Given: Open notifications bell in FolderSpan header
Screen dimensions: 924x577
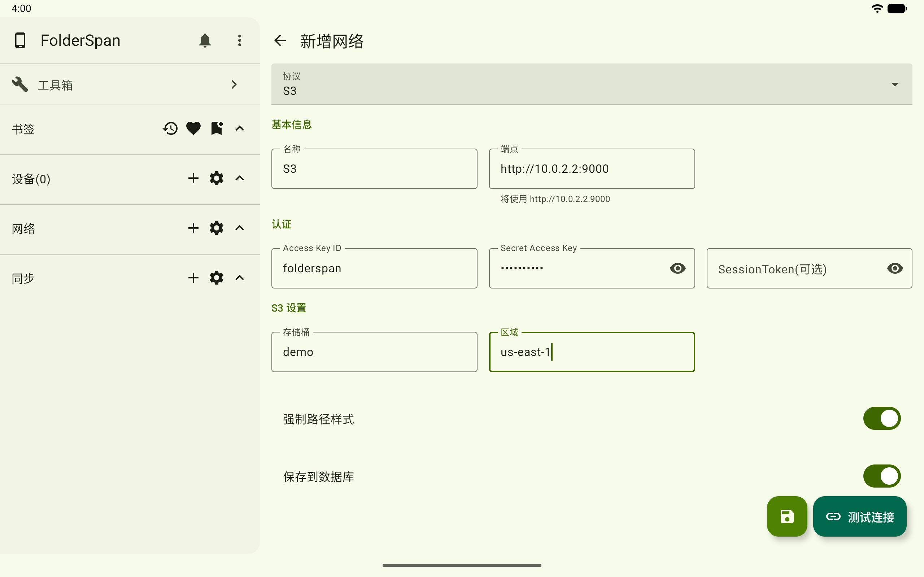Looking at the screenshot, I should point(205,40).
